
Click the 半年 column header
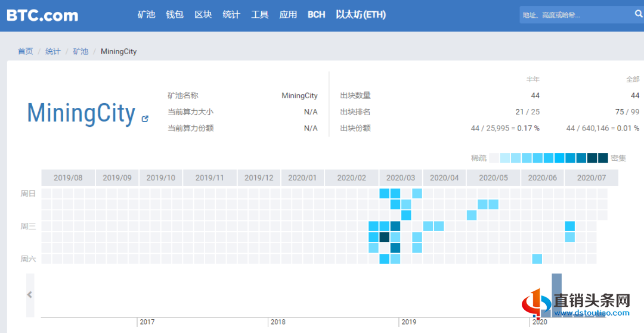pos(533,80)
